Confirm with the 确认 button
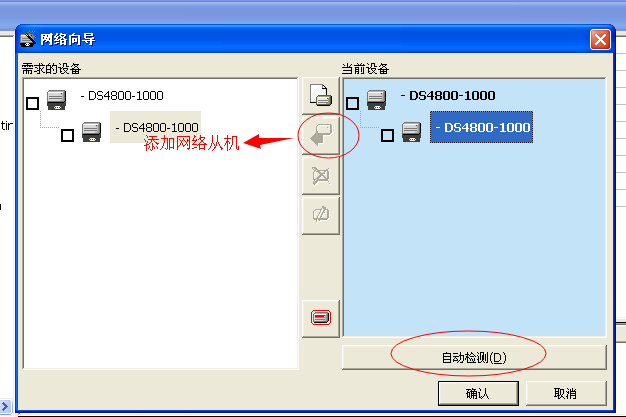Viewport: 626px width, 417px height. coord(477,393)
